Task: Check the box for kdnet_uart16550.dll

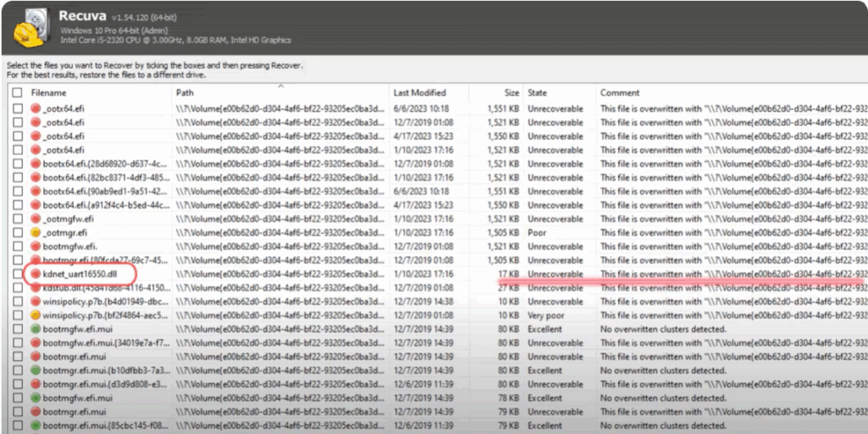Action: tap(18, 275)
